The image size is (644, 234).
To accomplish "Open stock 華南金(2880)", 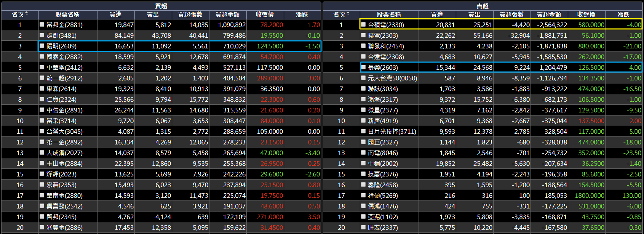I will 64,196.
